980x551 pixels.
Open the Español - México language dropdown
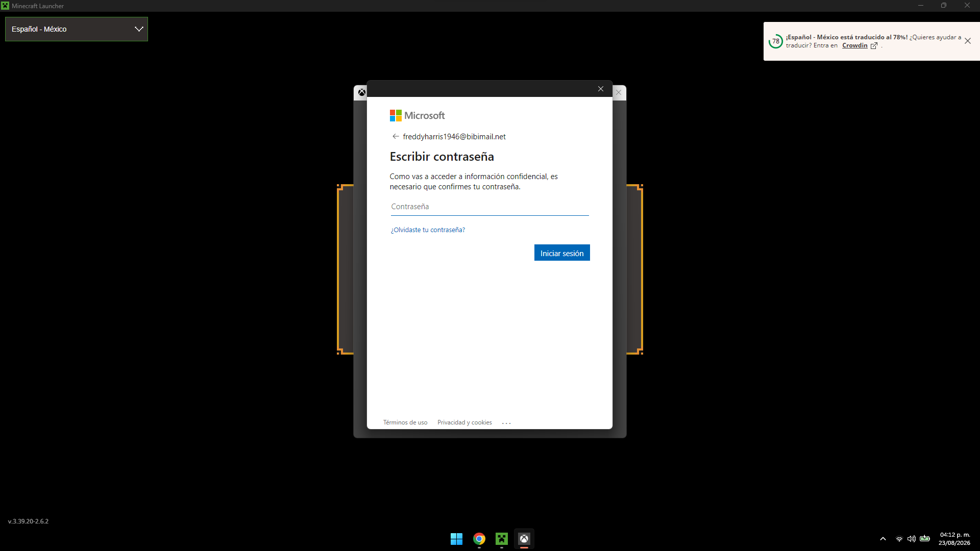click(x=77, y=29)
